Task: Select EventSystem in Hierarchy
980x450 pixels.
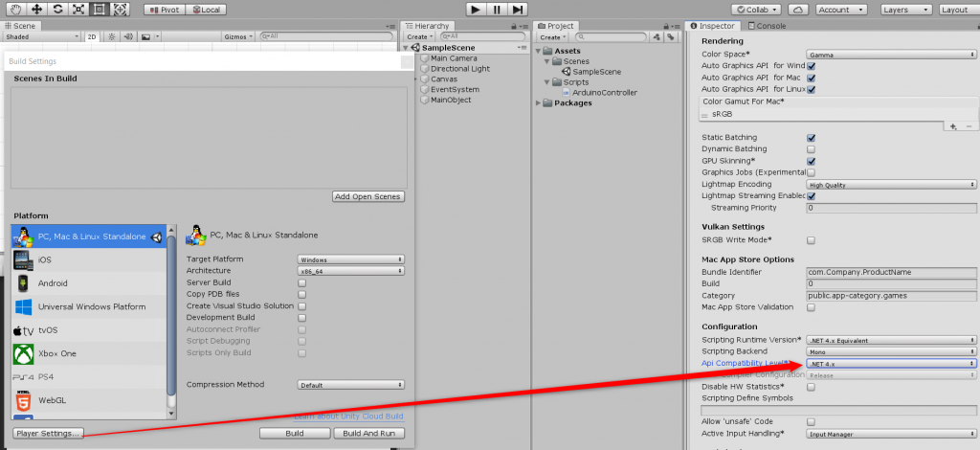Action: pos(455,89)
